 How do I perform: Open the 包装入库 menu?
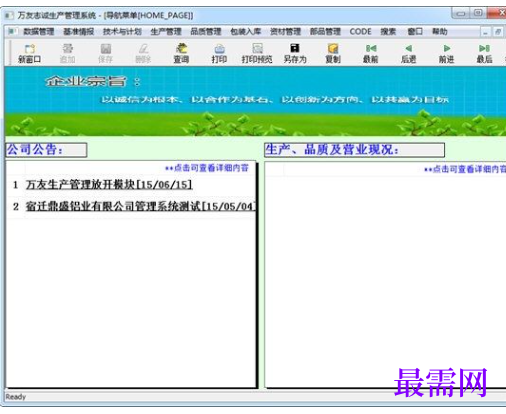(x=246, y=32)
